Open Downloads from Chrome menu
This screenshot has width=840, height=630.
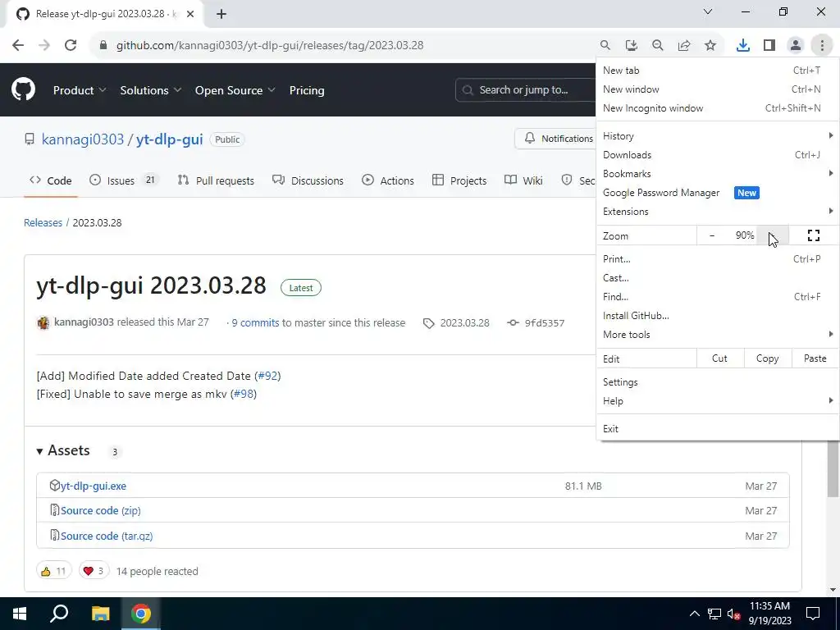(x=716, y=155)
